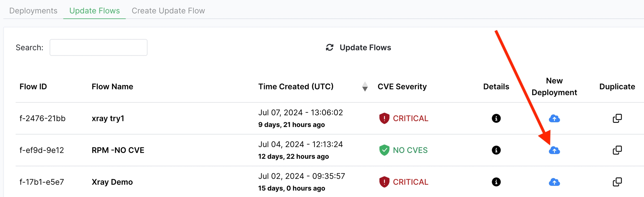Image resolution: width=644 pixels, height=197 pixels.
Task: Focus the Search input field
Action: click(98, 48)
